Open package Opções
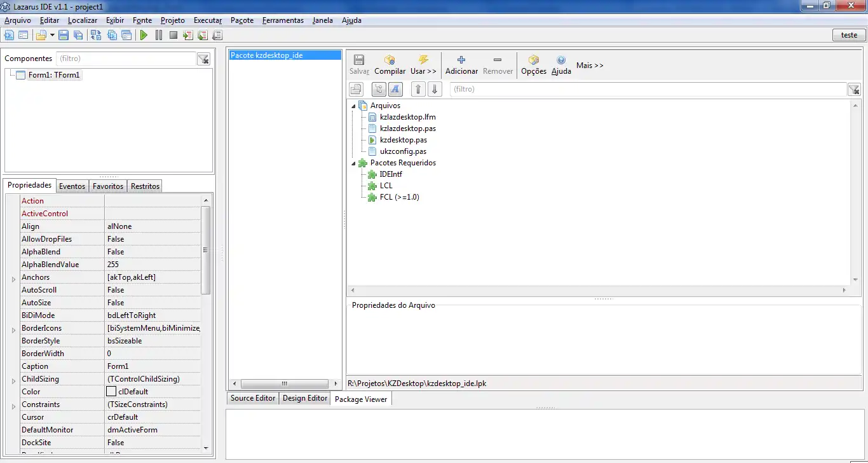This screenshot has width=868, height=463. 534,65
